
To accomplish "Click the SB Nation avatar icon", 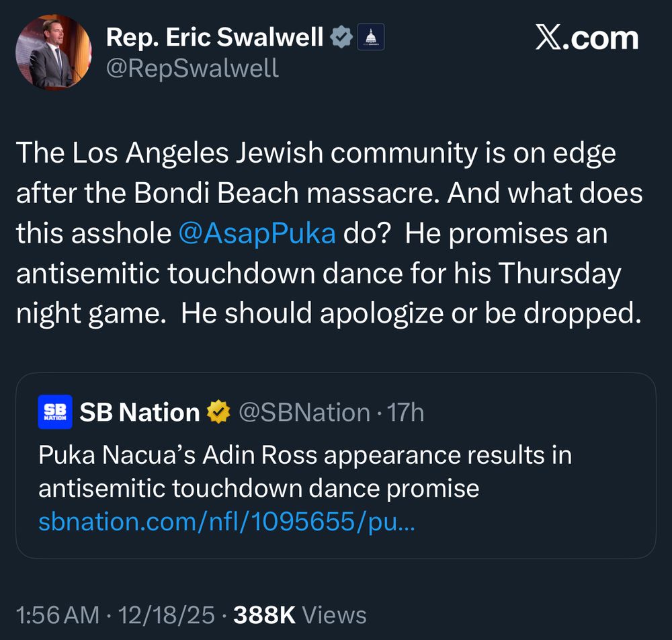I will [54, 412].
